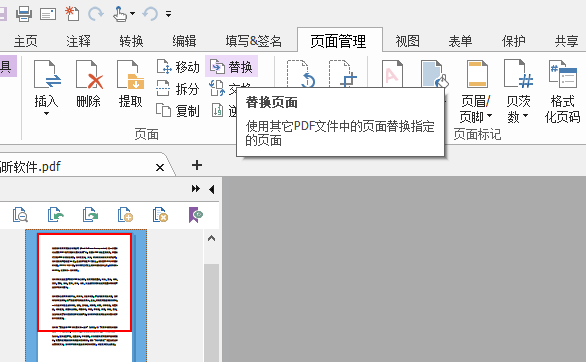
Task: Open the 保护 tab
Action: [x=513, y=41]
